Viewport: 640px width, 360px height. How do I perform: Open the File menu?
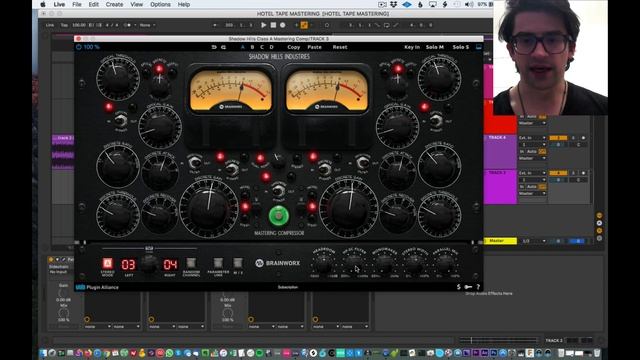pyautogui.click(x=77, y=4)
